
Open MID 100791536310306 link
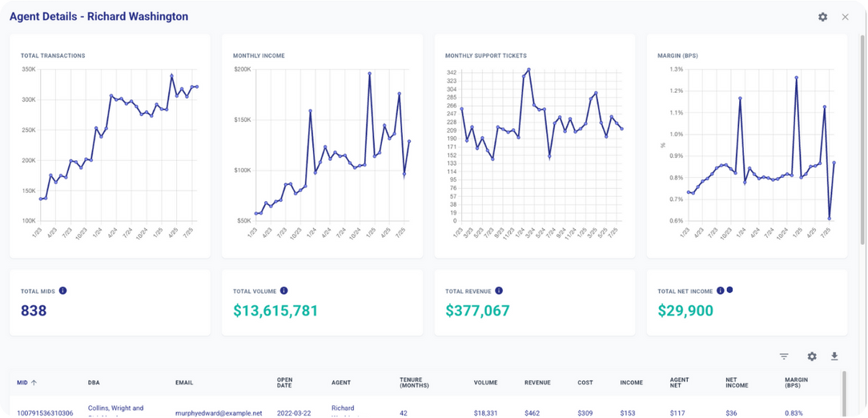pos(45,413)
